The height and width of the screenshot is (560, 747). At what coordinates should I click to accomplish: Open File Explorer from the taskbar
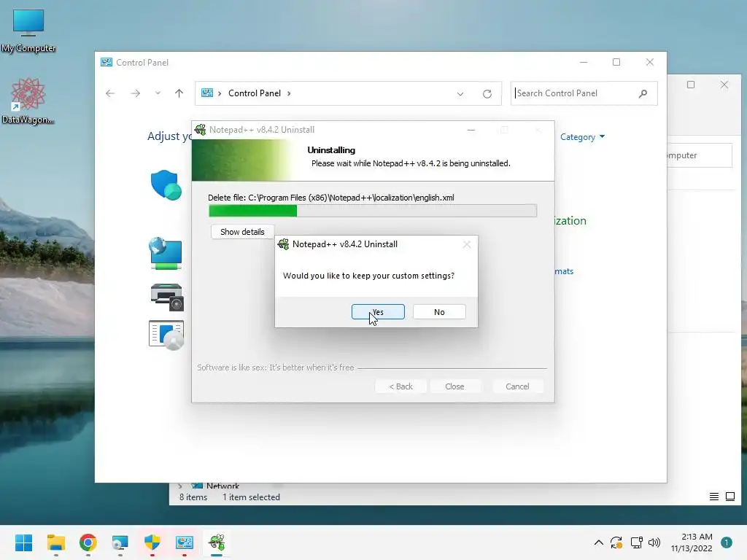55,542
